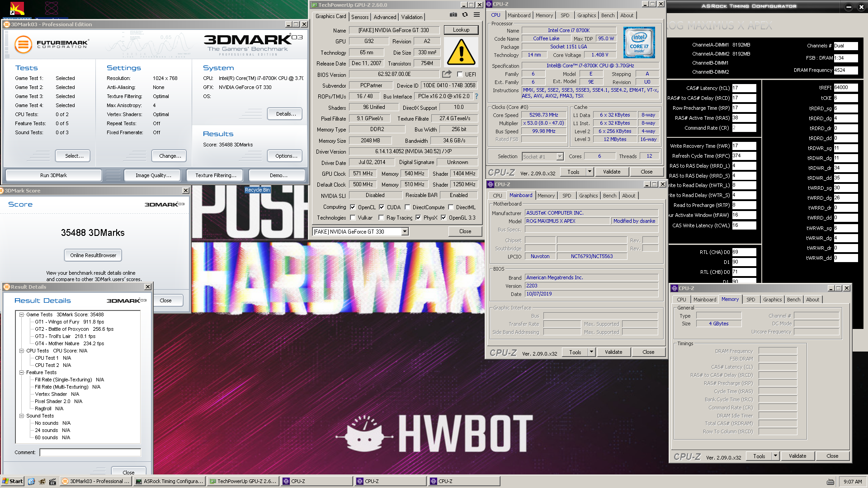Open the GPU selection dropdown in GPU-Z
Screen dimensions: 868x488
[x=405, y=232]
